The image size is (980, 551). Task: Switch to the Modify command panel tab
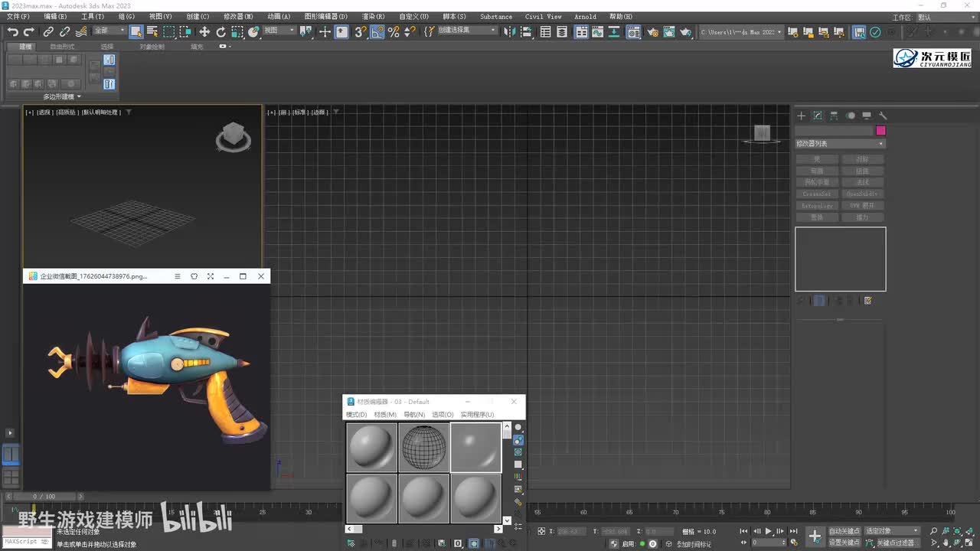pyautogui.click(x=818, y=116)
